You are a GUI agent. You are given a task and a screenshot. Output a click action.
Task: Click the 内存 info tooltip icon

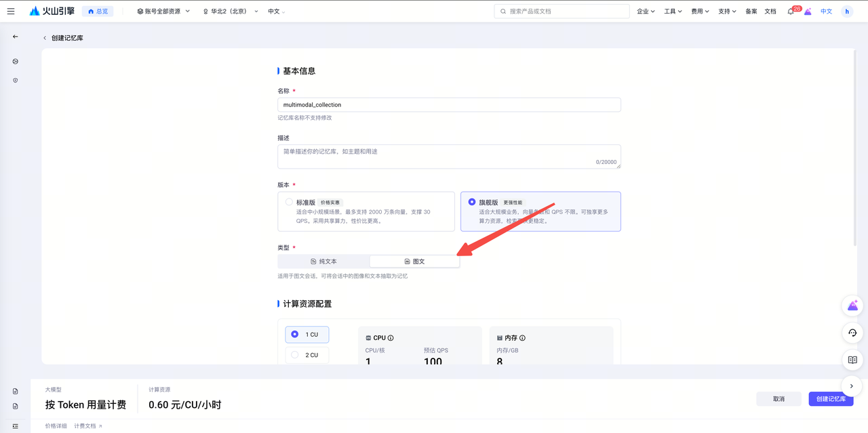pyautogui.click(x=522, y=338)
